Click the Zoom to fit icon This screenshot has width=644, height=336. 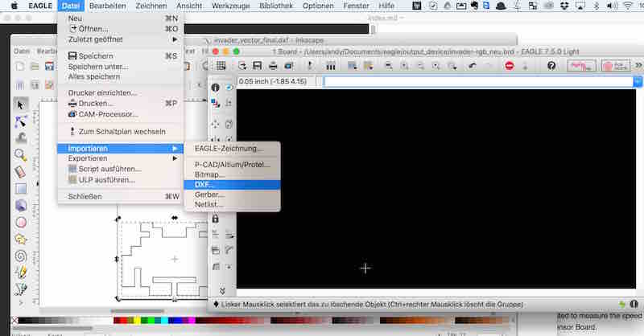click(x=389, y=66)
